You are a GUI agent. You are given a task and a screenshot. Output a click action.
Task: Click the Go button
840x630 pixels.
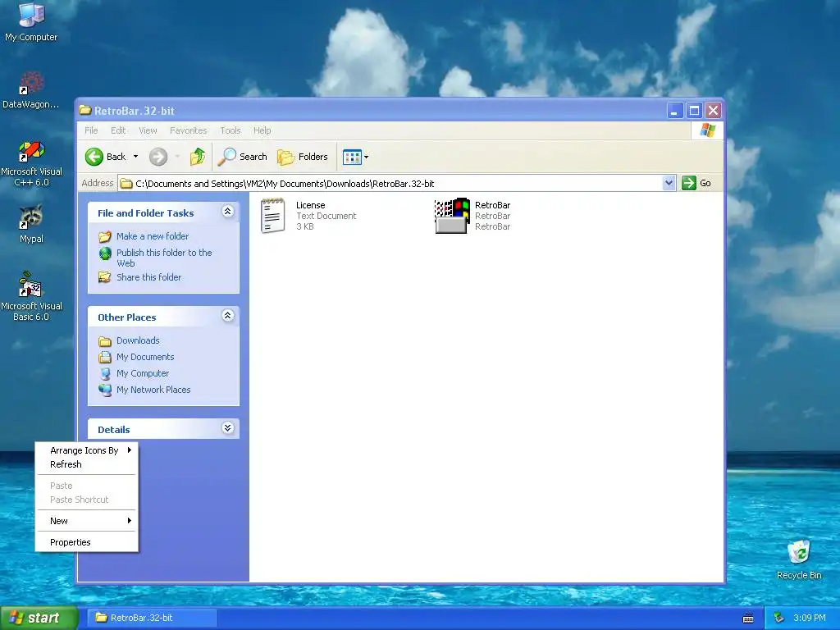click(x=696, y=183)
